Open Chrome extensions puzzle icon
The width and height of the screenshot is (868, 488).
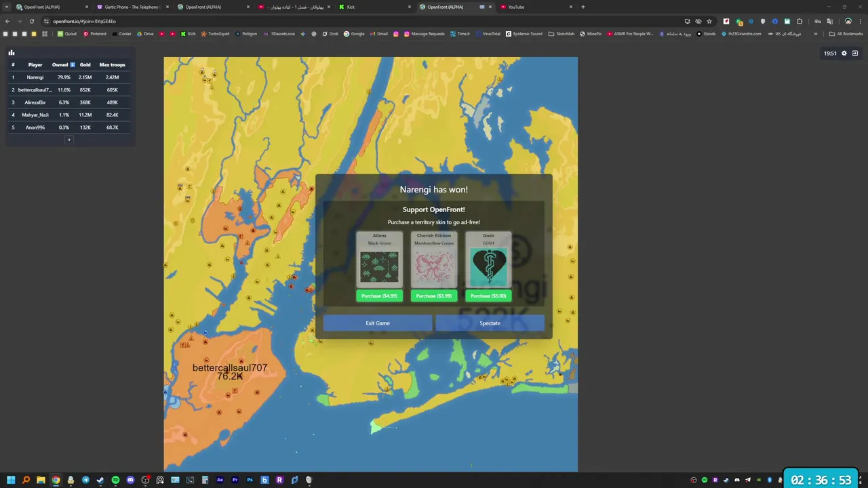pos(800,21)
